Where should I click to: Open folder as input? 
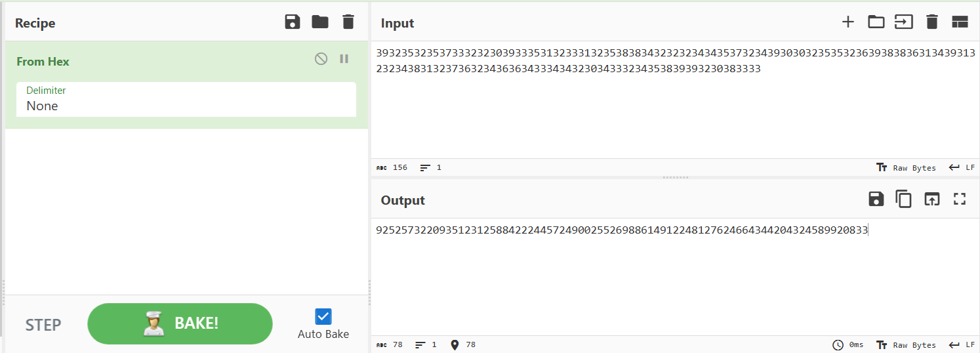(876, 22)
